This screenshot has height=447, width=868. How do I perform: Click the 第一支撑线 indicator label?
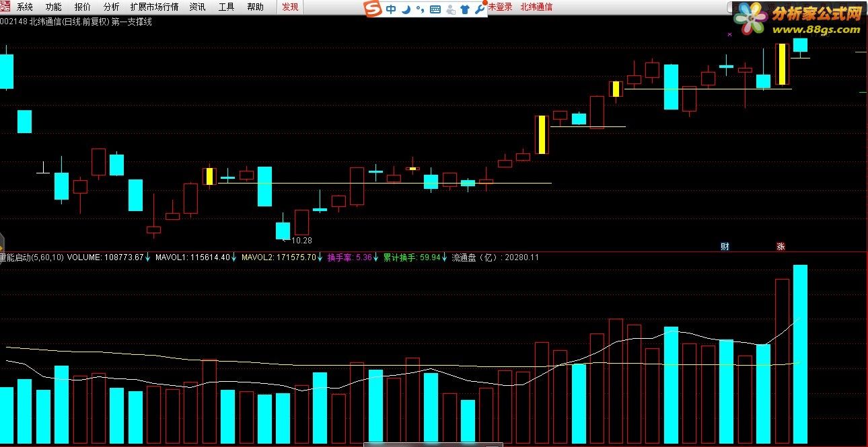pyautogui.click(x=132, y=22)
